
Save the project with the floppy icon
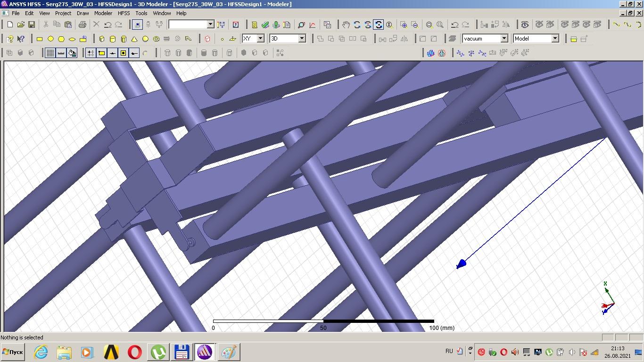[x=32, y=25]
